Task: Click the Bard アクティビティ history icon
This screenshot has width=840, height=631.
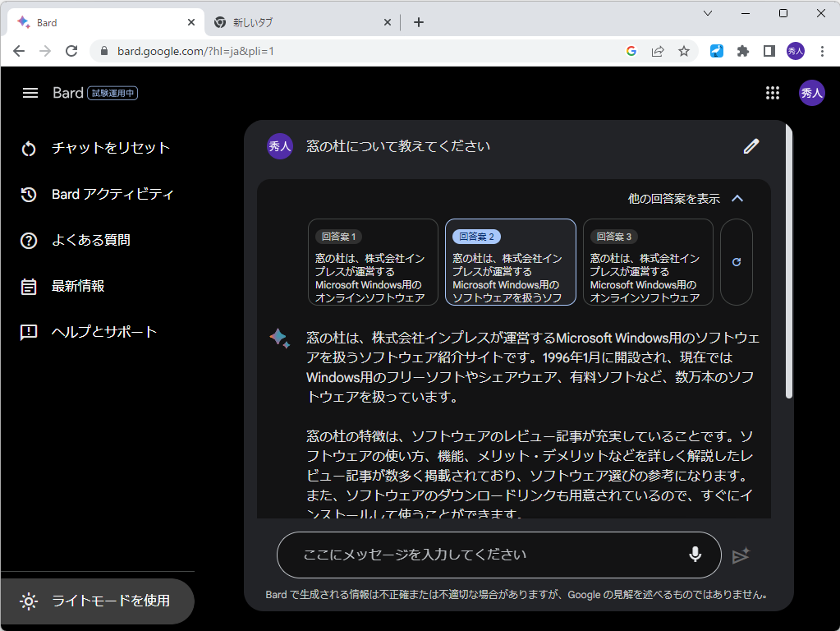Action: click(30, 194)
